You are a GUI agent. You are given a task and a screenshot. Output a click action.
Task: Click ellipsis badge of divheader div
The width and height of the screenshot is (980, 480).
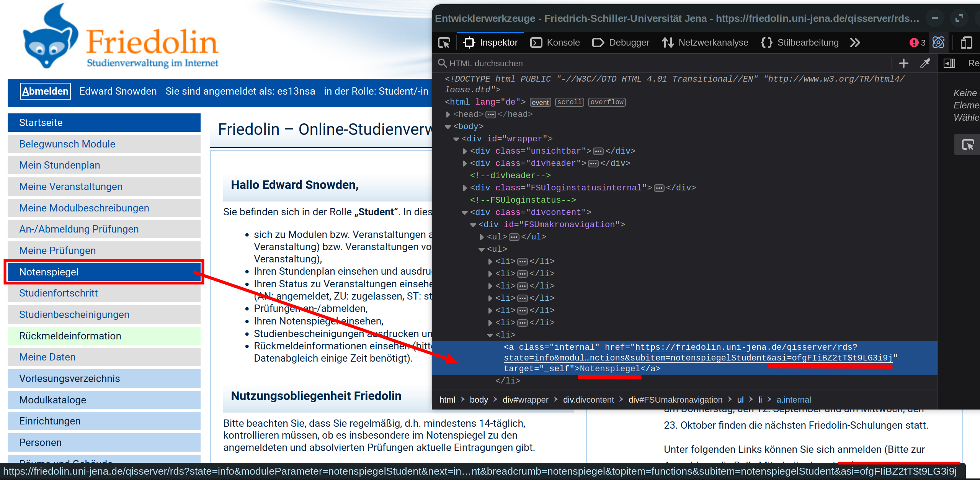pos(593,164)
